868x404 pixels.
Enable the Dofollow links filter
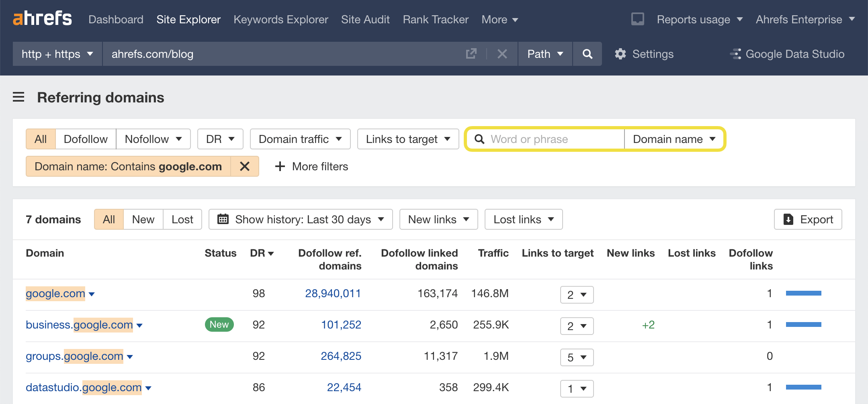click(85, 139)
